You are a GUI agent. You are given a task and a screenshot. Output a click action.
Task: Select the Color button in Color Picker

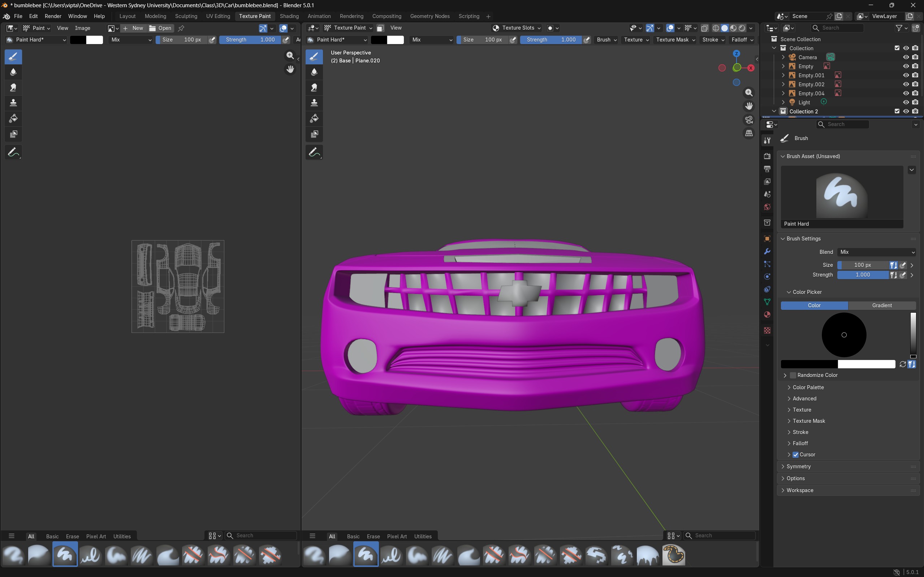pos(814,306)
